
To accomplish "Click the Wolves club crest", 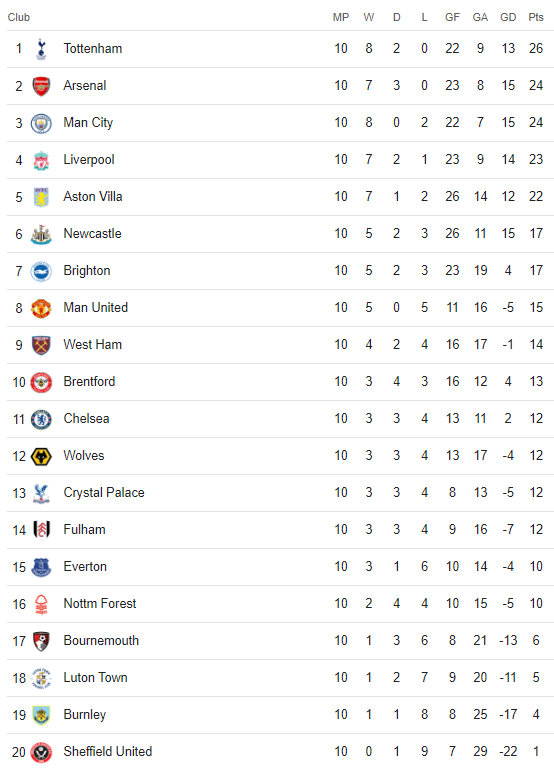I will [x=41, y=456].
